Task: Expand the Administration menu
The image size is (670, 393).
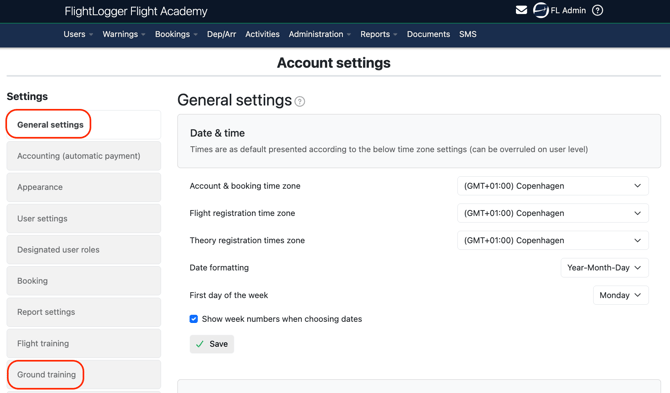Action: [320, 34]
